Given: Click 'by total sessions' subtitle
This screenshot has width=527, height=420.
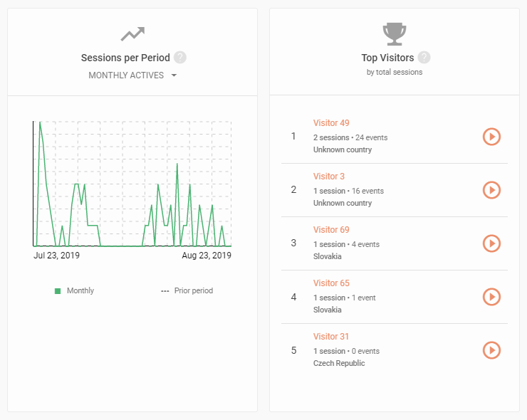Looking at the screenshot, I should point(395,72).
